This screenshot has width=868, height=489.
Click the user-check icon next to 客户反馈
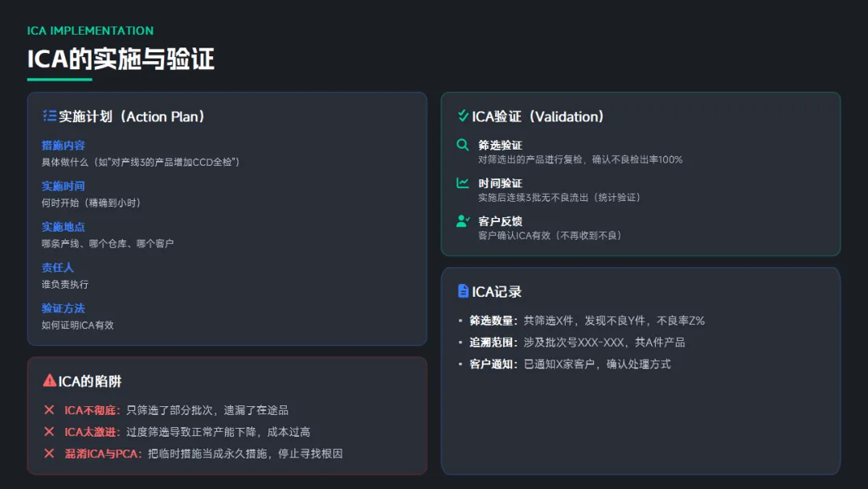point(462,221)
